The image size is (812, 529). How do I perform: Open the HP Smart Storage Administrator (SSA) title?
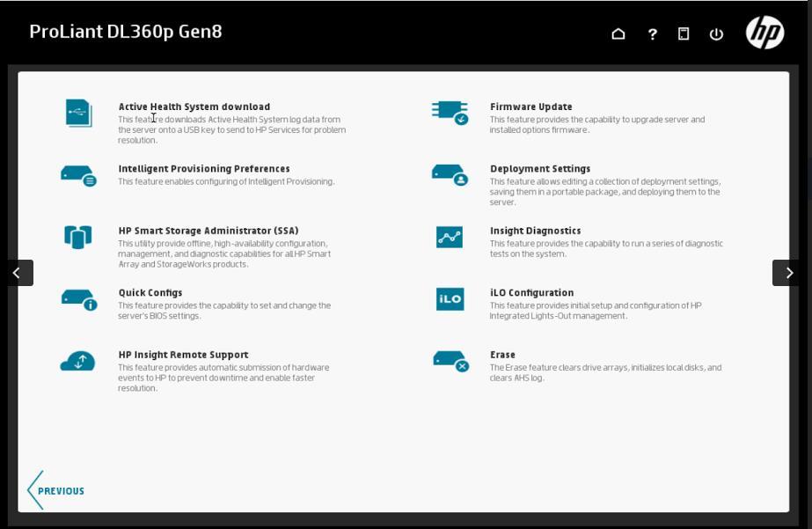208,231
